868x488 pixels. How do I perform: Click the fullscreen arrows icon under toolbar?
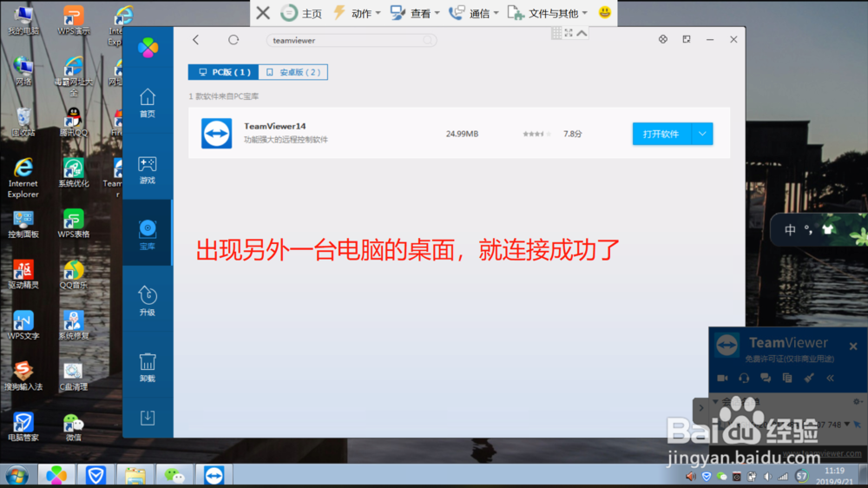pos(569,33)
